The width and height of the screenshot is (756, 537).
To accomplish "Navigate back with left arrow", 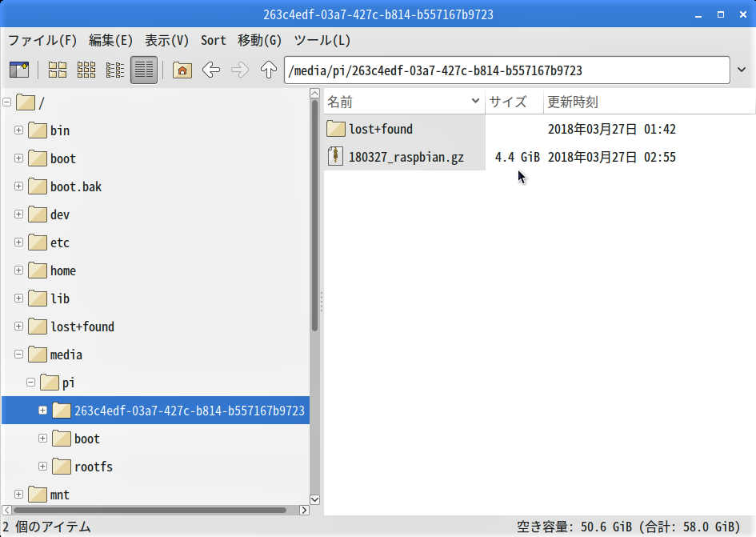I will (211, 70).
